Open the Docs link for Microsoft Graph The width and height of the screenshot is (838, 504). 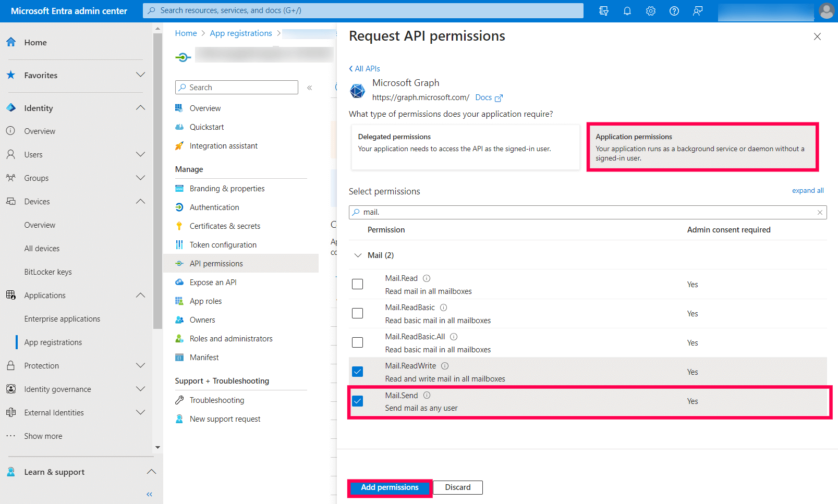pyautogui.click(x=484, y=97)
